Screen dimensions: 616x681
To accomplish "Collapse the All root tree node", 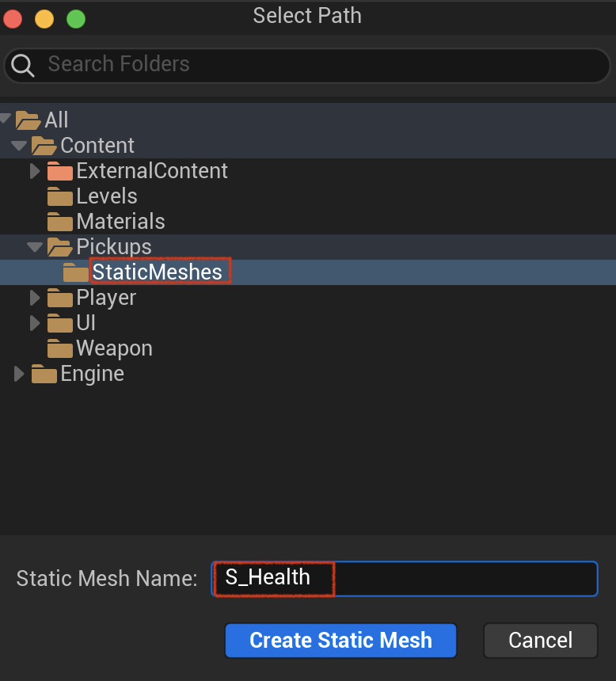I will (6, 118).
